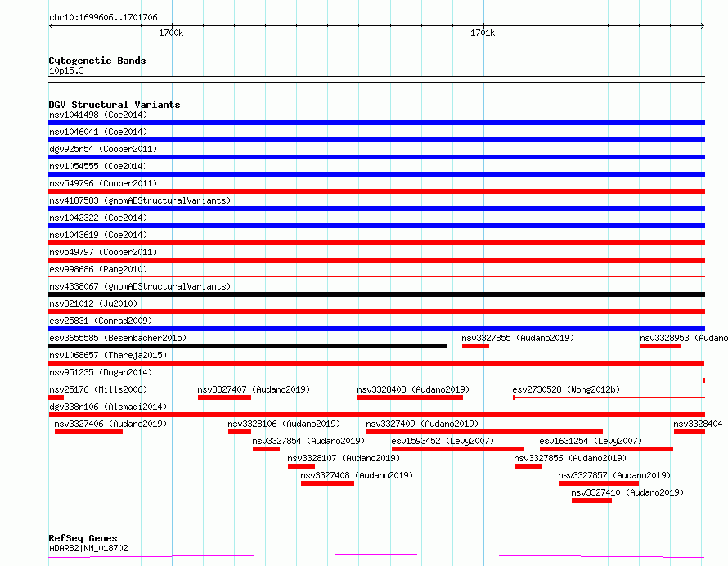Open nsv25176 (Mills2006) label

point(98,389)
